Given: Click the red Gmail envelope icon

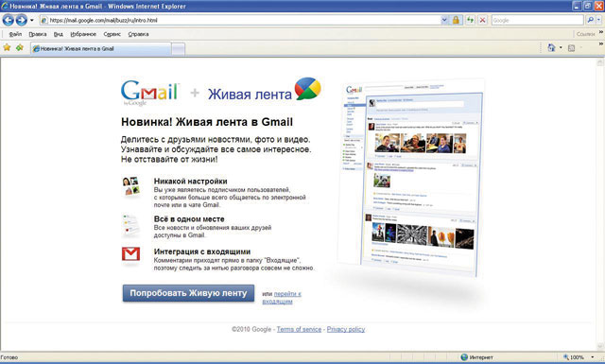Looking at the screenshot, I should [x=130, y=254].
